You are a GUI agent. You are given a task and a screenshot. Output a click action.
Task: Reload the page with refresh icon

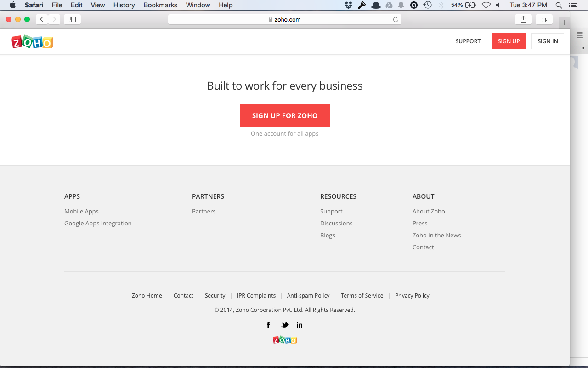pos(396,19)
